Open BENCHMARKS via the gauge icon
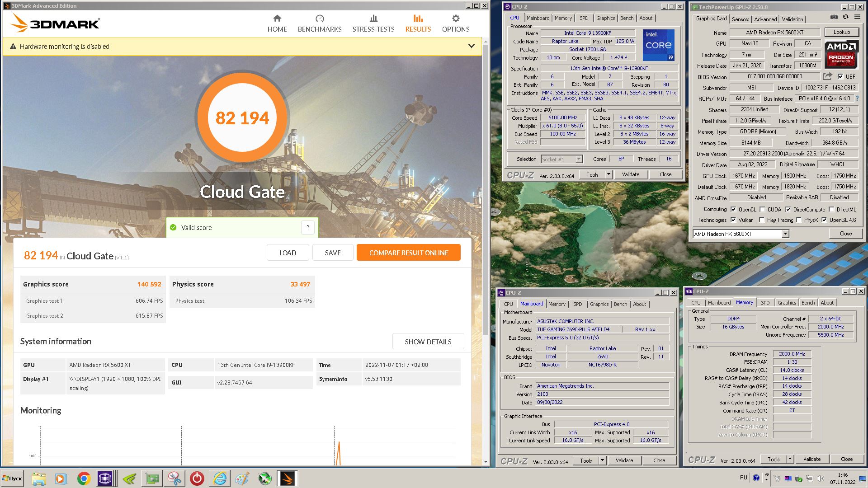This screenshot has width=868, height=488. click(x=320, y=19)
